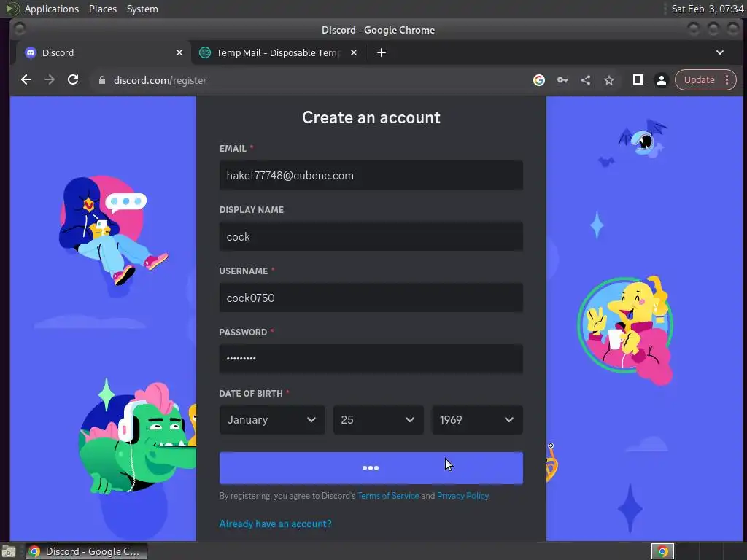Screen dimensions: 747x560
Task: Open a new tab with the plus icon
Action: tap(381, 52)
